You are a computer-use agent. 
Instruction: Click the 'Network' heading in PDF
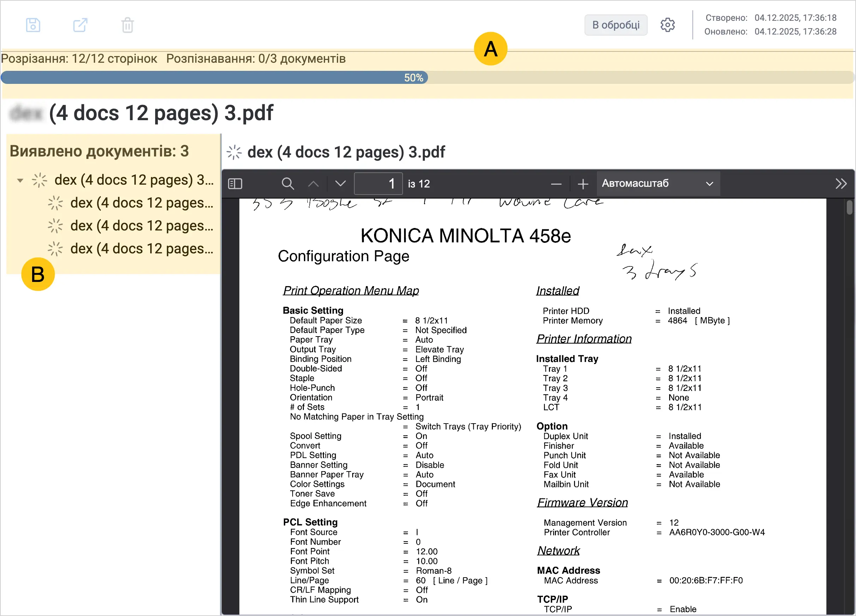pos(558,551)
